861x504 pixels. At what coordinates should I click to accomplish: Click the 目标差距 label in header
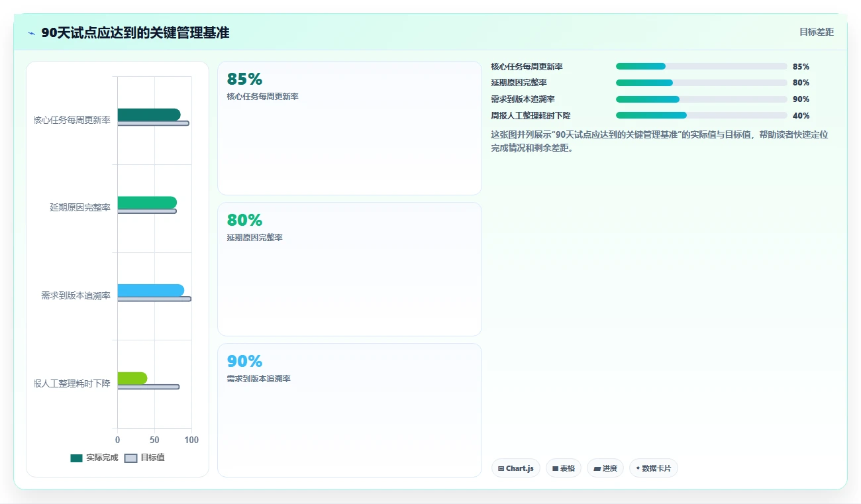(x=816, y=32)
